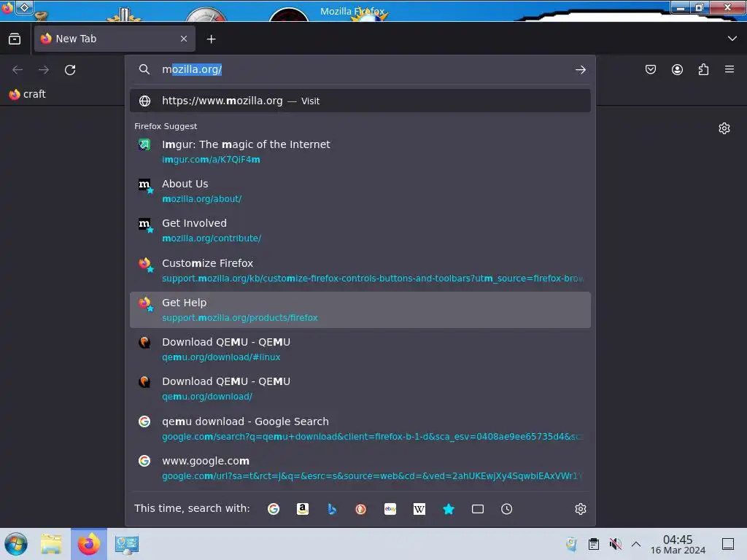Viewport: 747px width, 560px height.
Task: Open the clipboard tray icon
Action: [x=594, y=544]
